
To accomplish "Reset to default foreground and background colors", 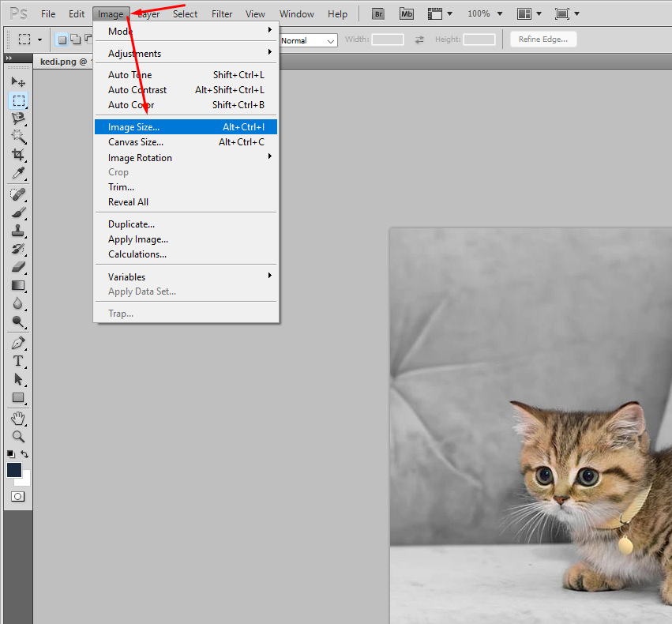I will [10, 455].
